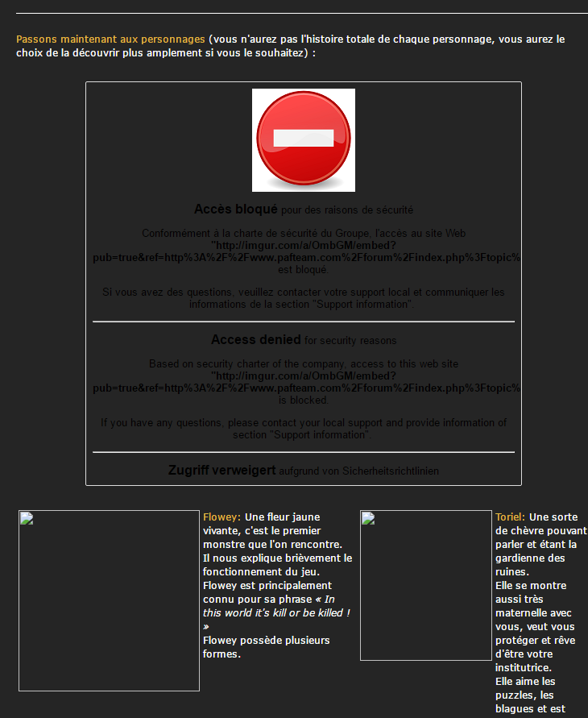588x718 pixels.
Task: Click the 'Toriel:' character name label
Action: (x=510, y=517)
